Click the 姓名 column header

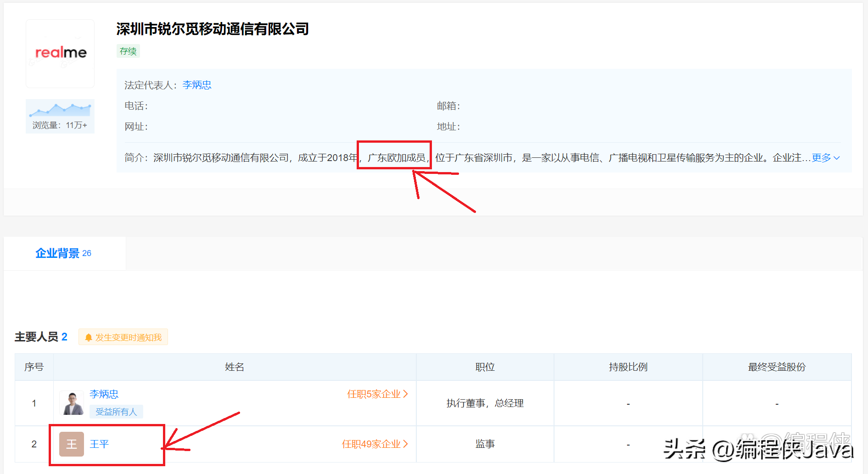pyautogui.click(x=235, y=367)
